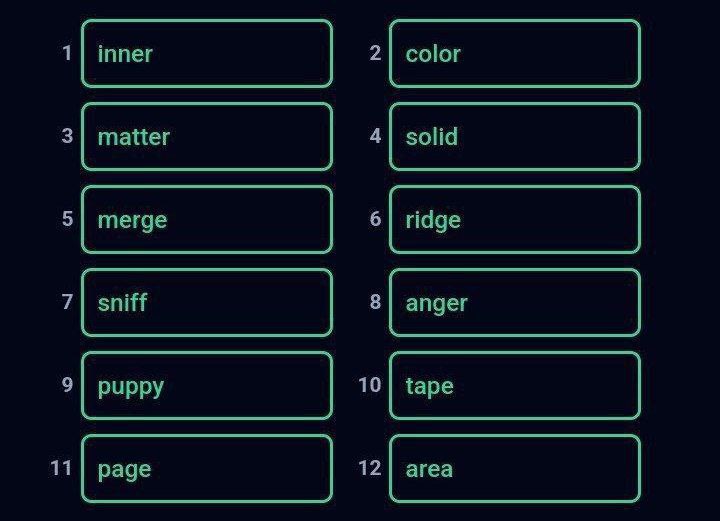Focus the 'ridge' input box

point(515,219)
